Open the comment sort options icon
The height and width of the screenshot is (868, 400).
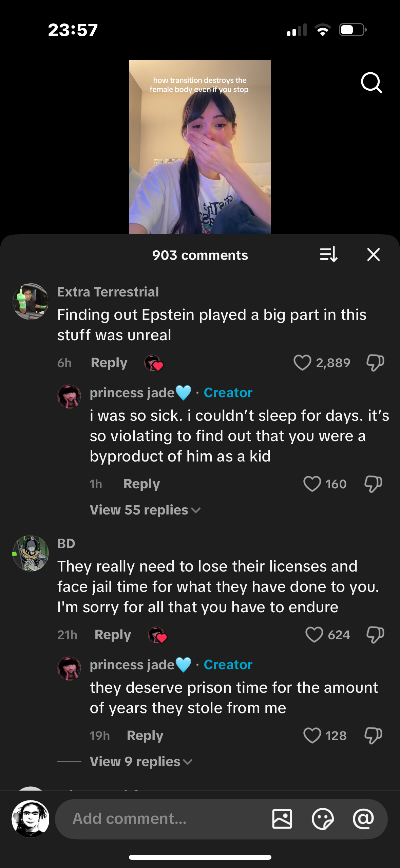tap(328, 254)
